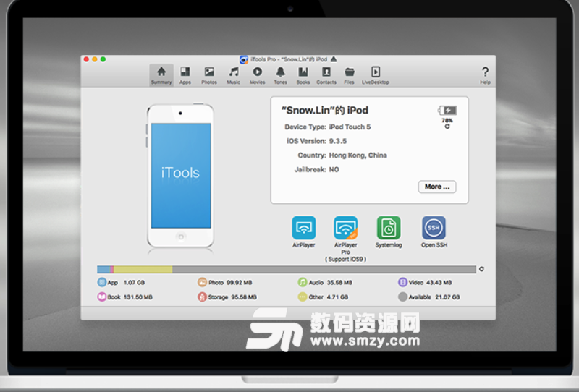This screenshot has height=392, width=579.
Task: Click the Audio storage legend icon
Action: click(x=303, y=282)
